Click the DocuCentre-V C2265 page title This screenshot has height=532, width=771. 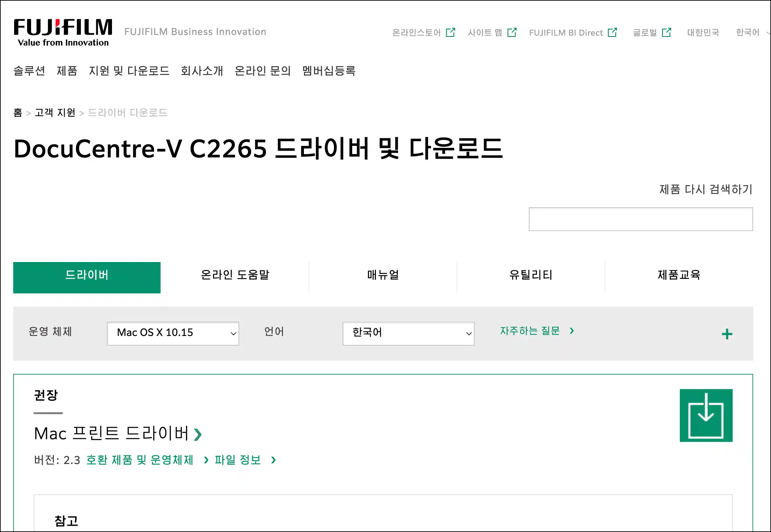tap(258, 148)
